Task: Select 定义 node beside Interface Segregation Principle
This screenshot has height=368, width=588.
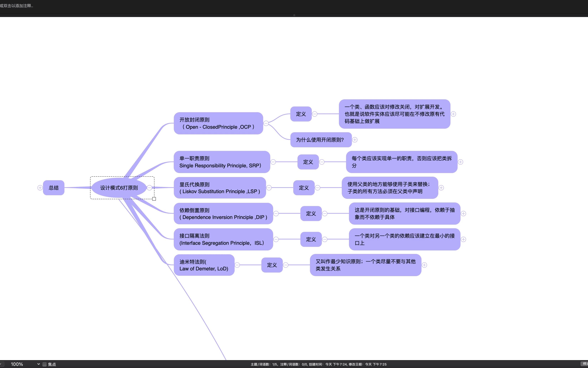Action: point(311,239)
